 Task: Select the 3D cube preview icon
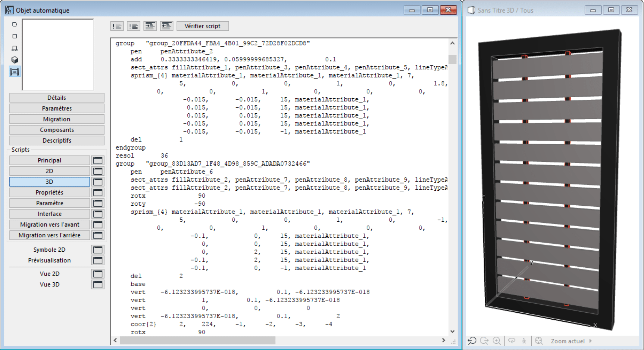15,60
